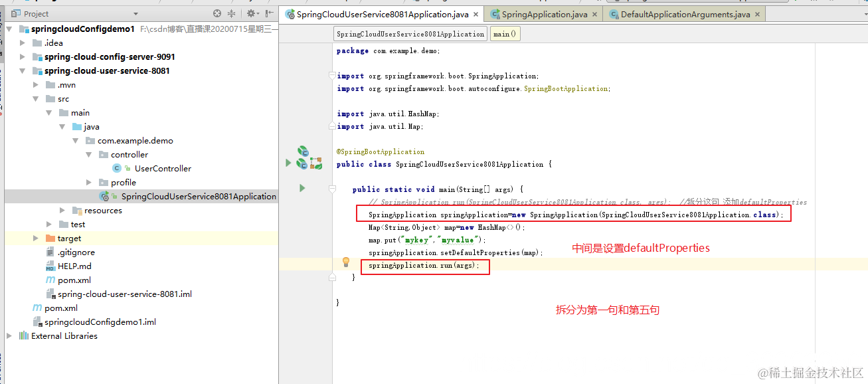Click the blue java source folder icon

(x=77, y=126)
